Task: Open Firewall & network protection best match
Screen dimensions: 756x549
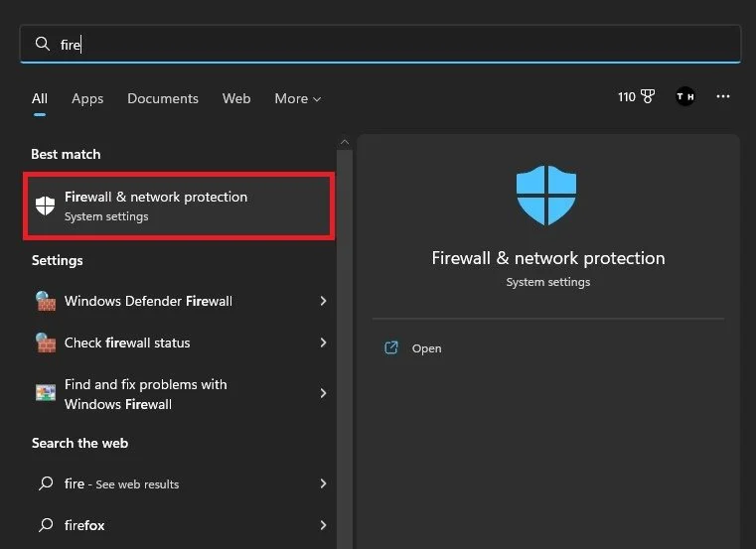Action: click(179, 206)
